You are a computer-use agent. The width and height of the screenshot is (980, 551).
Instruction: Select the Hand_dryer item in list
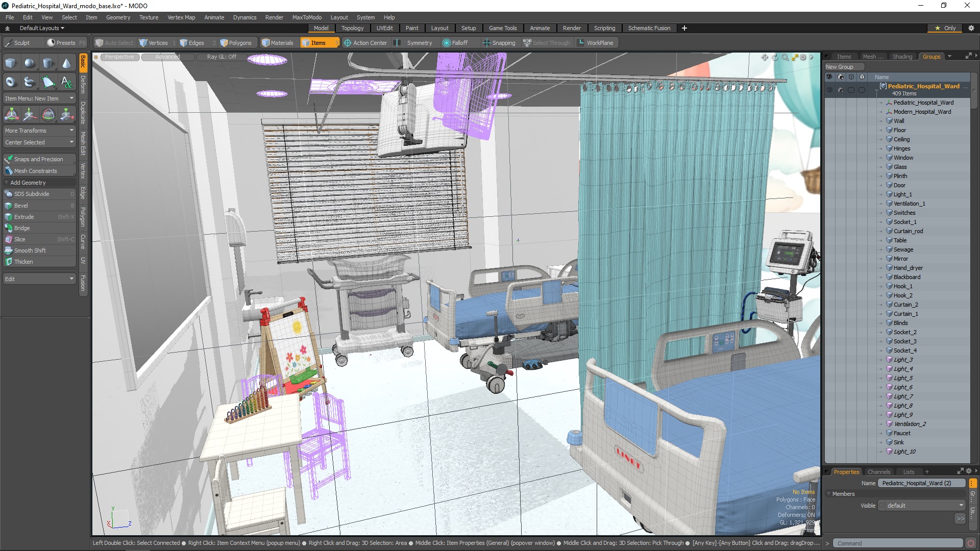pyautogui.click(x=908, y=268)
